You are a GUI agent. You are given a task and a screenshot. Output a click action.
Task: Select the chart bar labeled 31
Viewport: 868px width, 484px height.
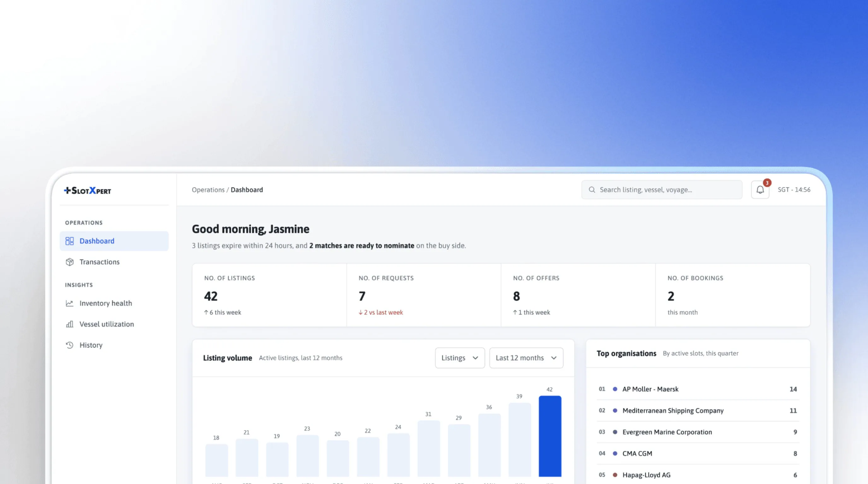[429, 448]
